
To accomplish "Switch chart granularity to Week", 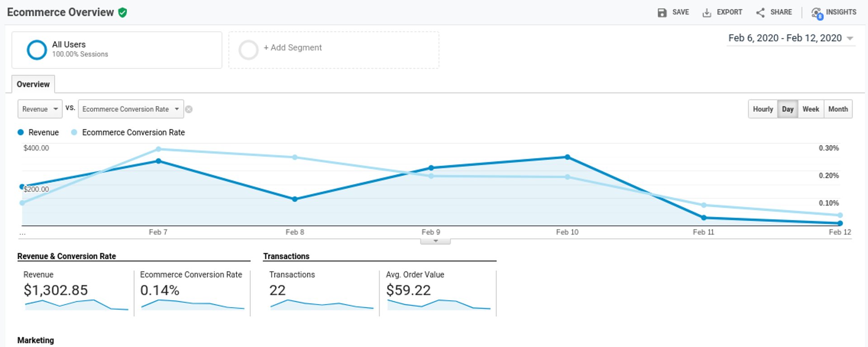I will point(811,109).
